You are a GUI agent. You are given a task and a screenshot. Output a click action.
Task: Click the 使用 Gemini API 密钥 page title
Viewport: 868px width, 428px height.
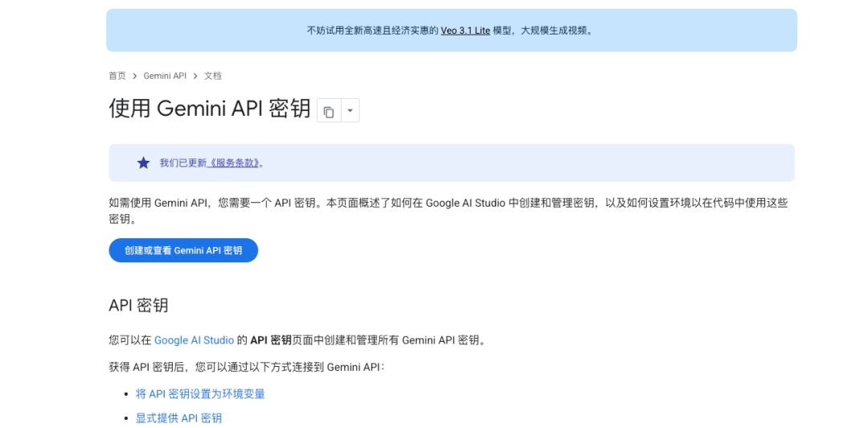(x=210, y=109)
